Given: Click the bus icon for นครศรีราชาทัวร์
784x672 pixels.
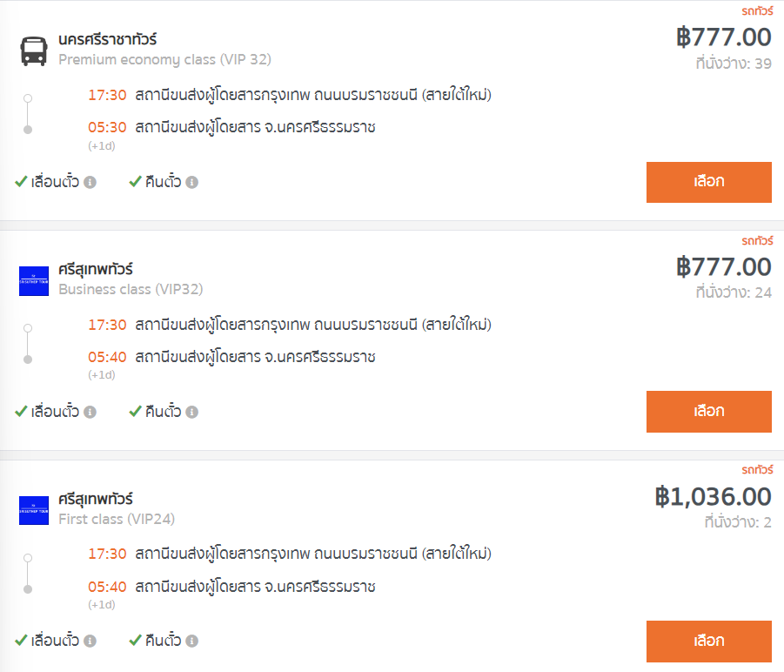Looking at the screenshot, I should [x=34, y=51].
